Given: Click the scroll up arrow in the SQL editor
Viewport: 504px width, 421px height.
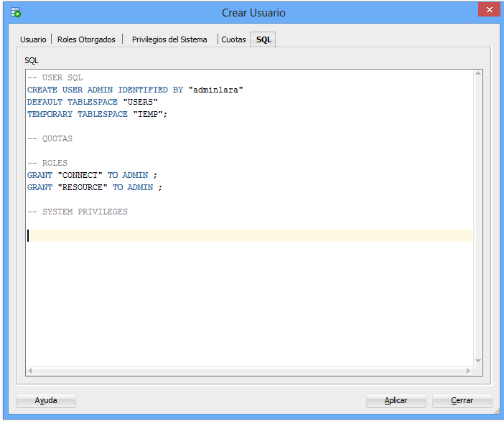Looking at the screenshot, I should tap(478, 74).
